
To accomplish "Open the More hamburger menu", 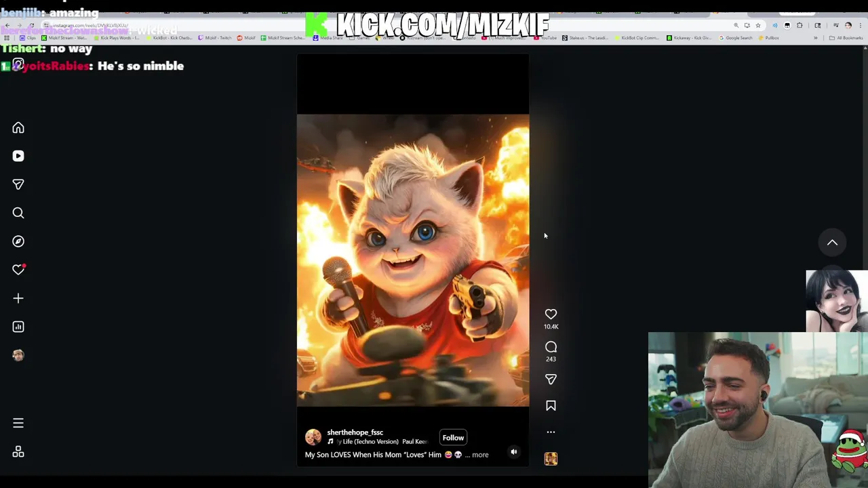I will [x=18, y=423].
